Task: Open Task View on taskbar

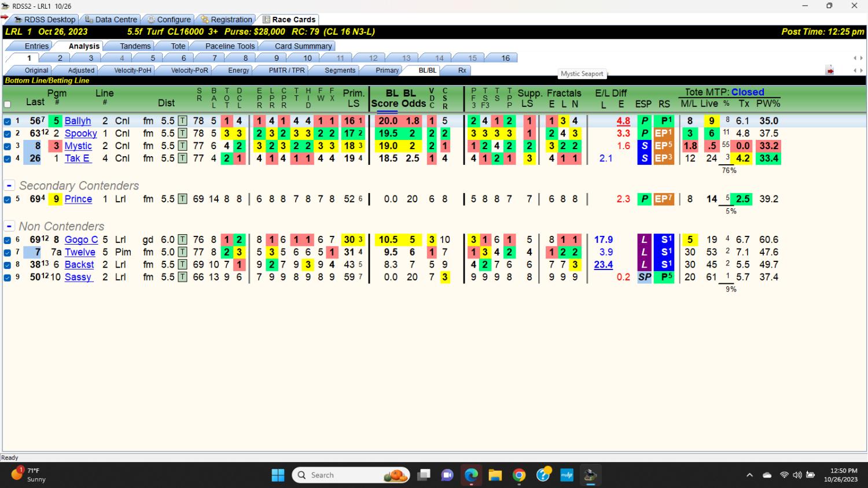Action: coord(424,475)
